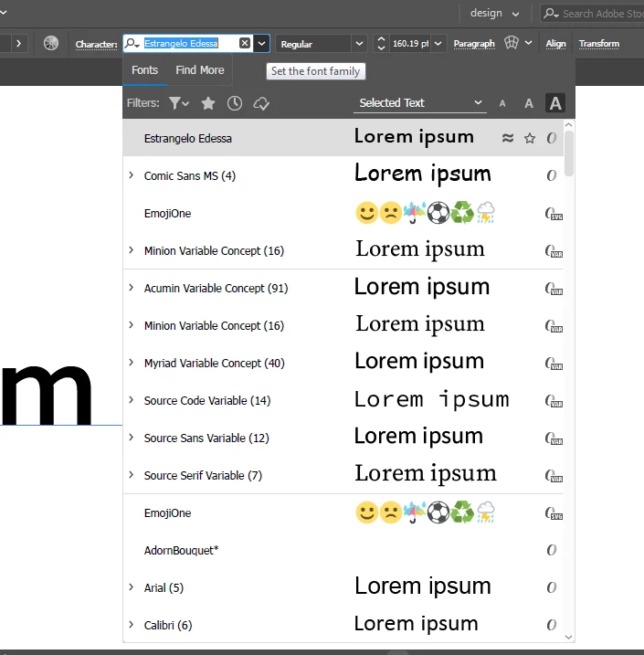Toggle the activated Adobe Fonts cloud filter
Viewport: 644px width, 655px height.
click(x=261, y=103)
